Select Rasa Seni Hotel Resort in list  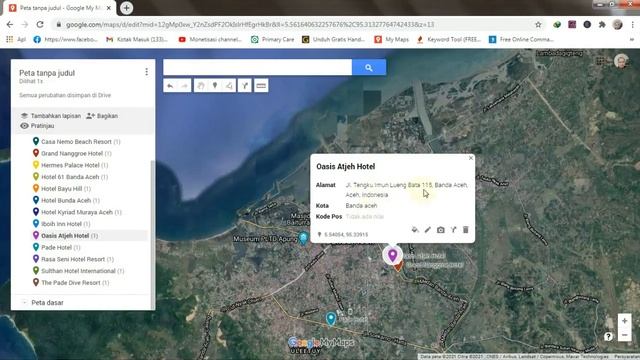(x=73, y=259)
